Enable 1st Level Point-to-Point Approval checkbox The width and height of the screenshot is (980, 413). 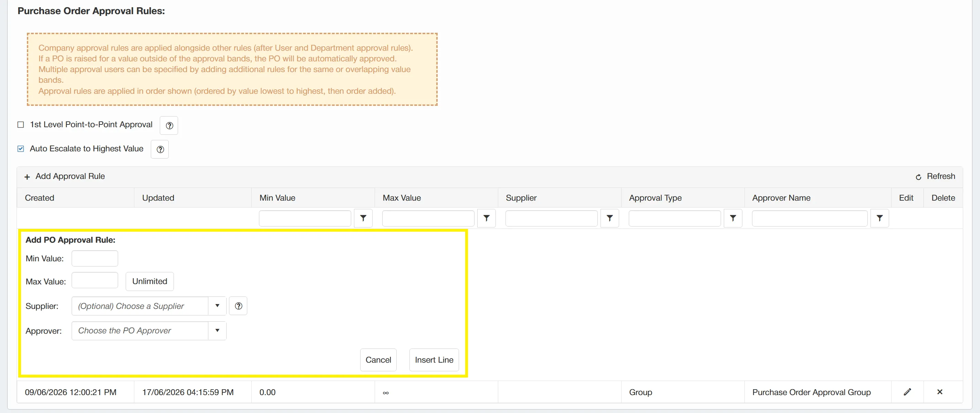(x=21, y=124)
